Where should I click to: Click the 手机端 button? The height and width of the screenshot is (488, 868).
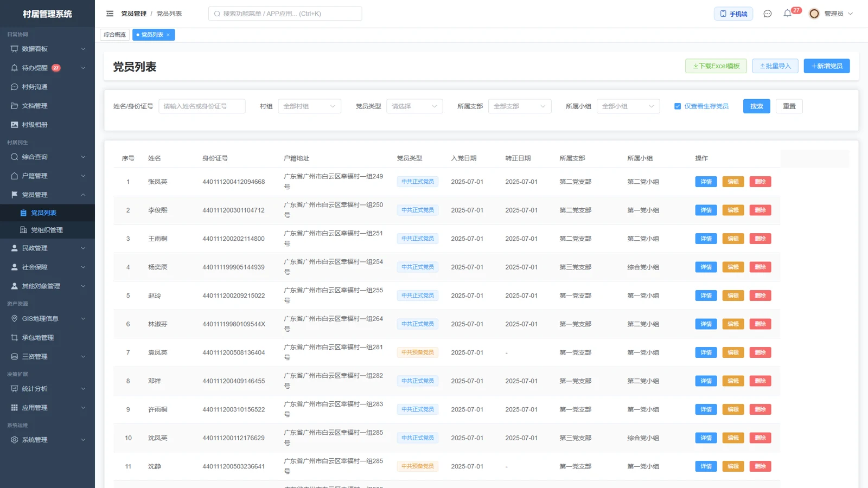[733, 14]
